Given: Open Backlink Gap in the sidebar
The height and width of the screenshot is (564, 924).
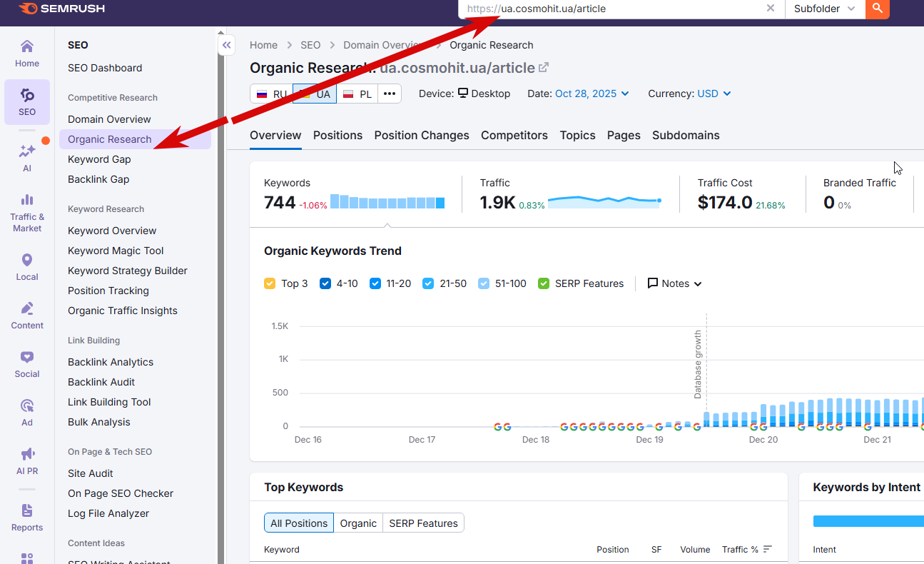Looking at the screenshot, I should (x=98, y=179).
